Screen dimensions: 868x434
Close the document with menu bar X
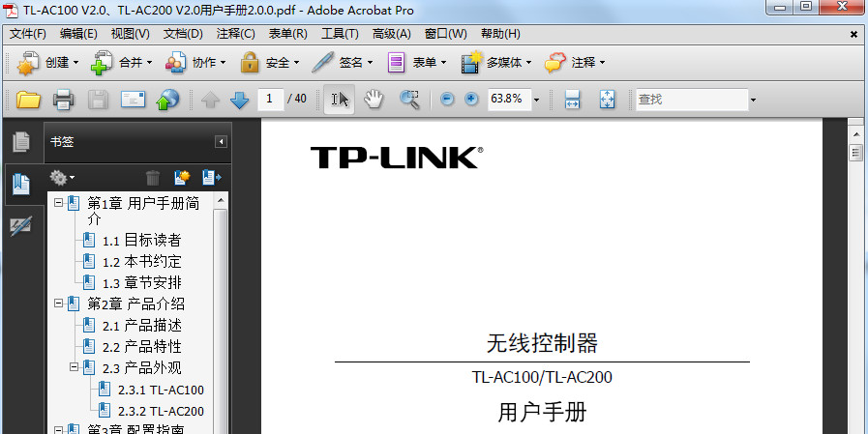pyautogui.click(x=853, y=34)
